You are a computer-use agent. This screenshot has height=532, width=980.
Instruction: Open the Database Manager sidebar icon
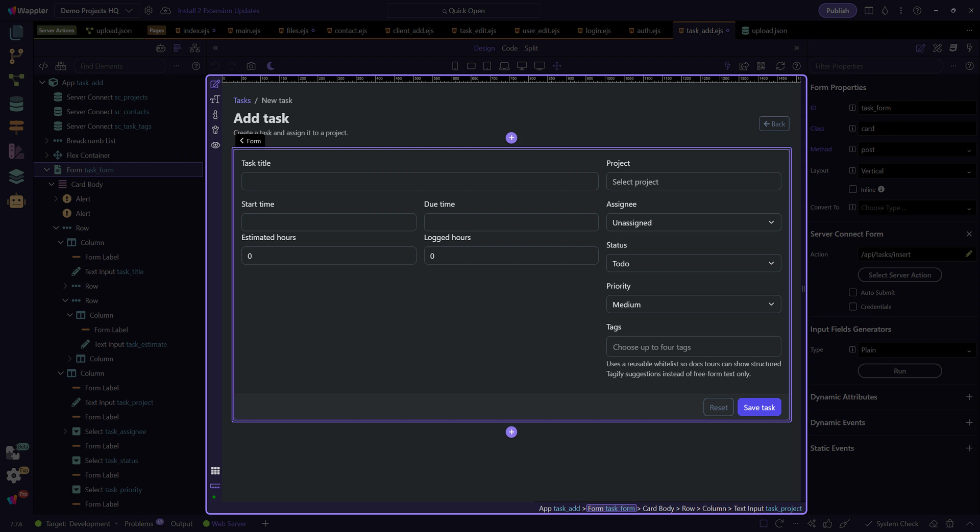16,104
